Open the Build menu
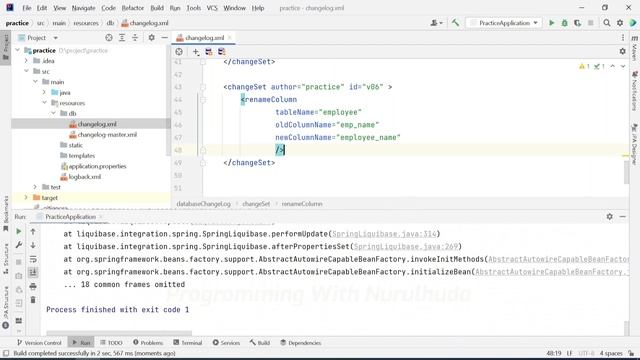The height and width of the screenshot is (360, 640). pos(157,8)
